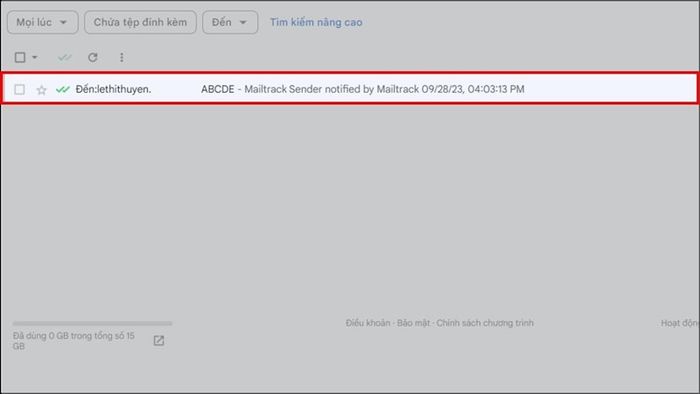Toggle the 'Chứa tệp đính kèm' filter chip
The image size is (700, 394).
pos(140,22)
